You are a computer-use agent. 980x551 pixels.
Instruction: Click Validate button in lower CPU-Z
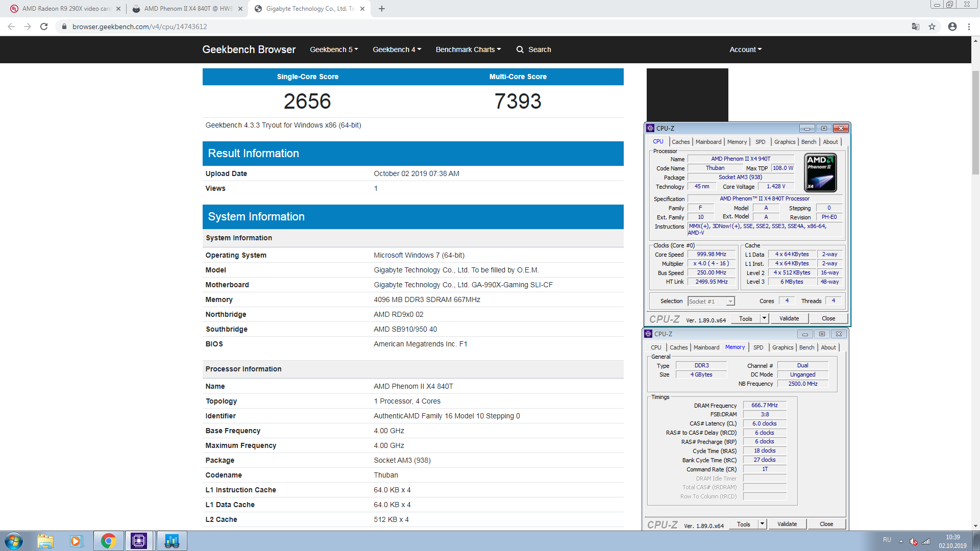(787, 524)
